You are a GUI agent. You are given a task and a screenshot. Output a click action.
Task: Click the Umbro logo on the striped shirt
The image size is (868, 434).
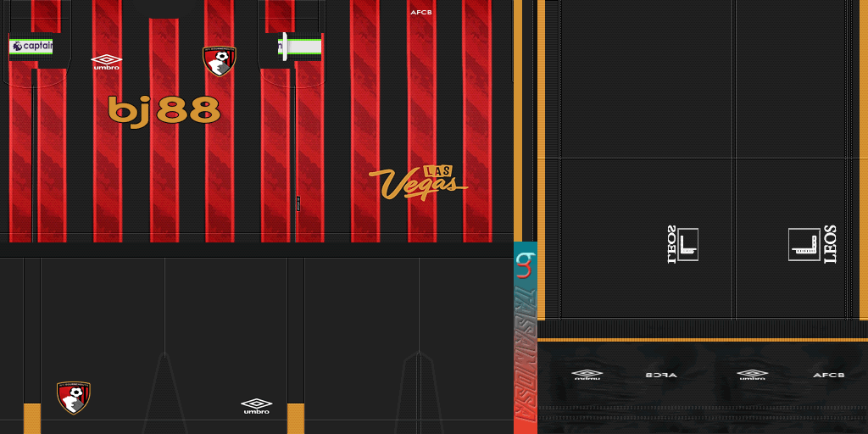coord(106,62)
